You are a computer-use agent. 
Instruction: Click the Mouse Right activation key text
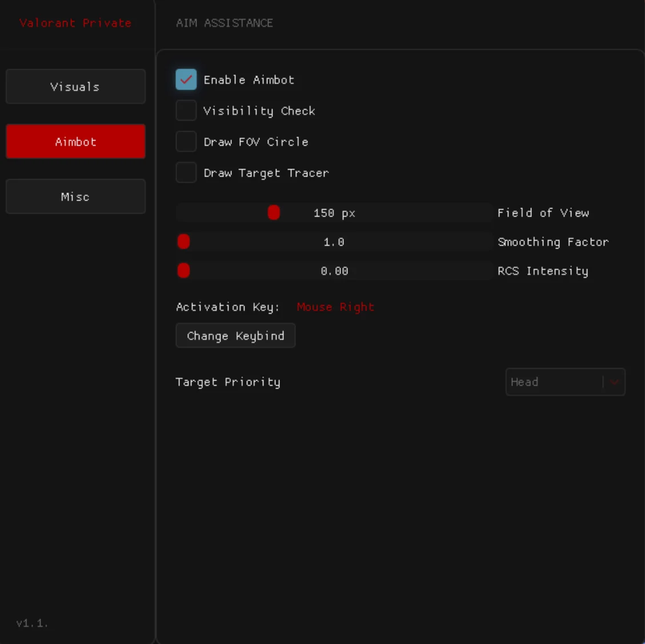(335, 307)
